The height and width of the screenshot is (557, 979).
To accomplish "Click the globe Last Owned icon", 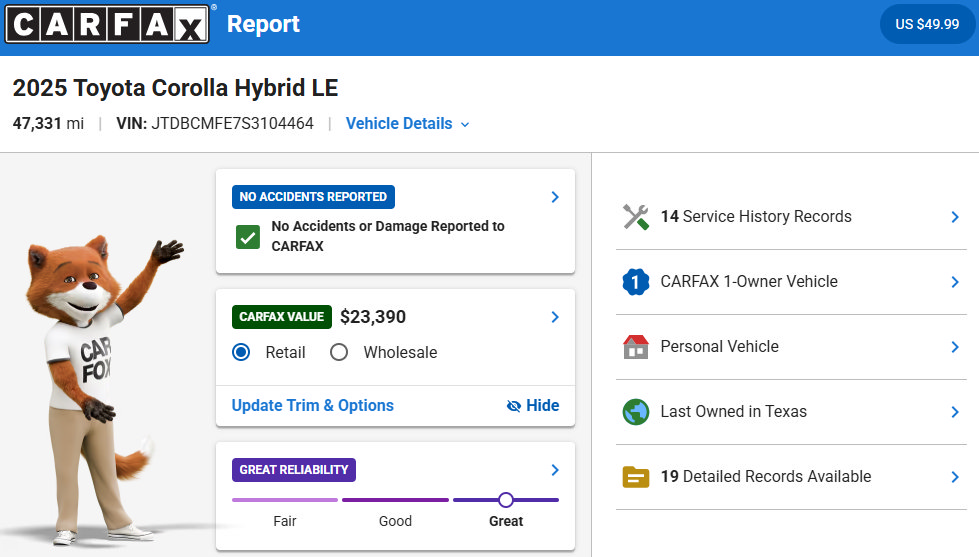I will coord(636,412).
